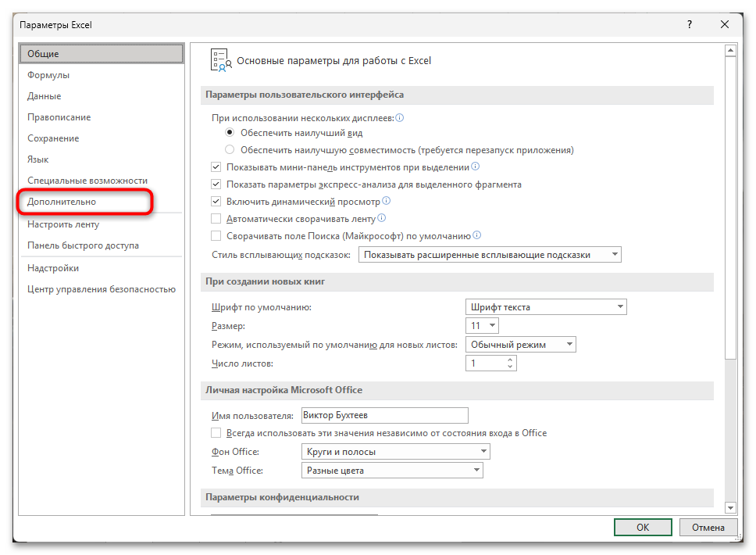756x555 pixels.
Task: Click info icon next to multiple displays label
Action: pyautogui.click(x=400, y=118)
